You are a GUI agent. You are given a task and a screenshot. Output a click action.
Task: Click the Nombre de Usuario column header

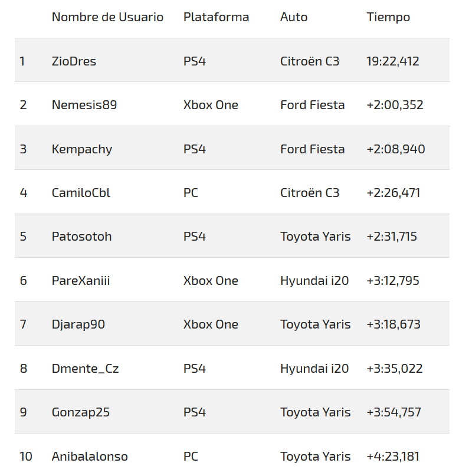107,17
